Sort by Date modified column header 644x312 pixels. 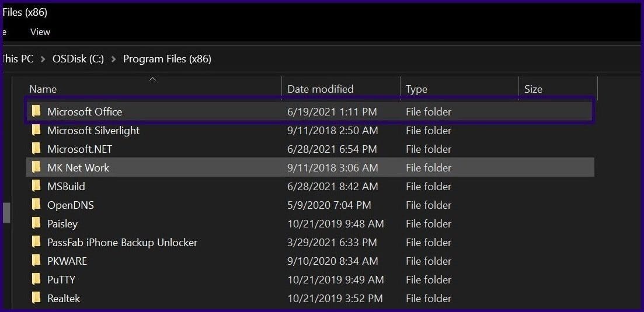(321, 89)
